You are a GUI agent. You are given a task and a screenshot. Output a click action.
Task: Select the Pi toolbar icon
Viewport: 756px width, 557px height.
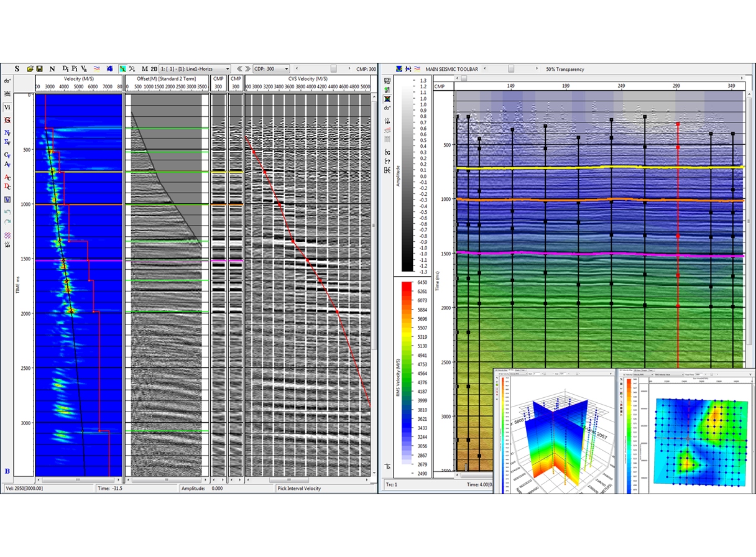tap(75, 68)
